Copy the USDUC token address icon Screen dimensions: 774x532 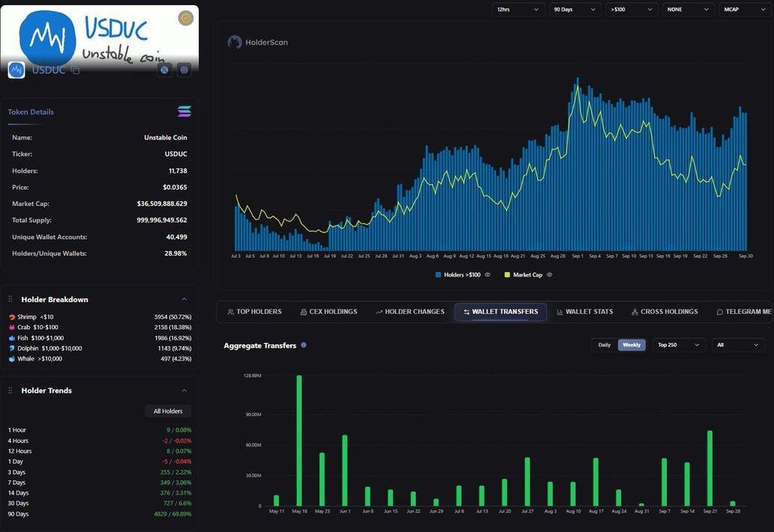76,70
